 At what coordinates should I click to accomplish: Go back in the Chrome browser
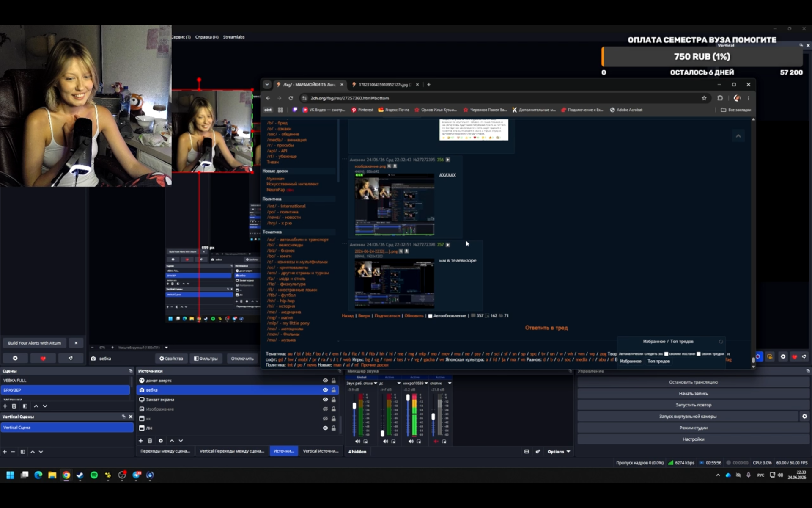pos(268,98)
